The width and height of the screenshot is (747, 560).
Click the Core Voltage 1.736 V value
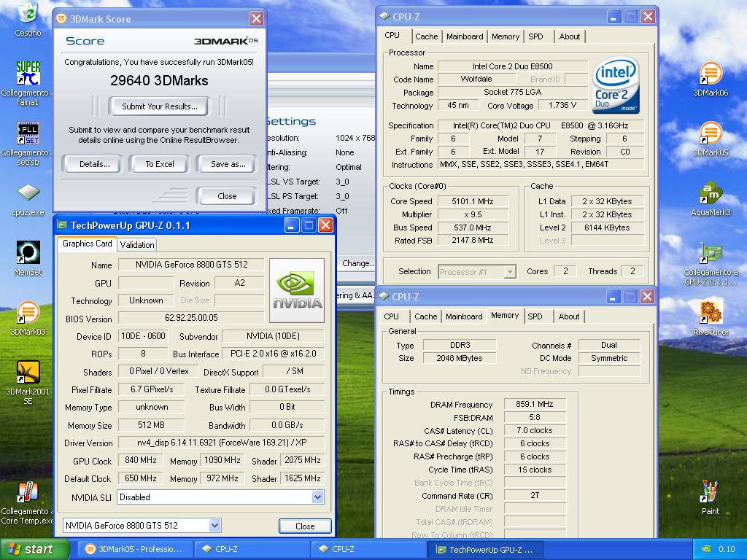point(562,106)
